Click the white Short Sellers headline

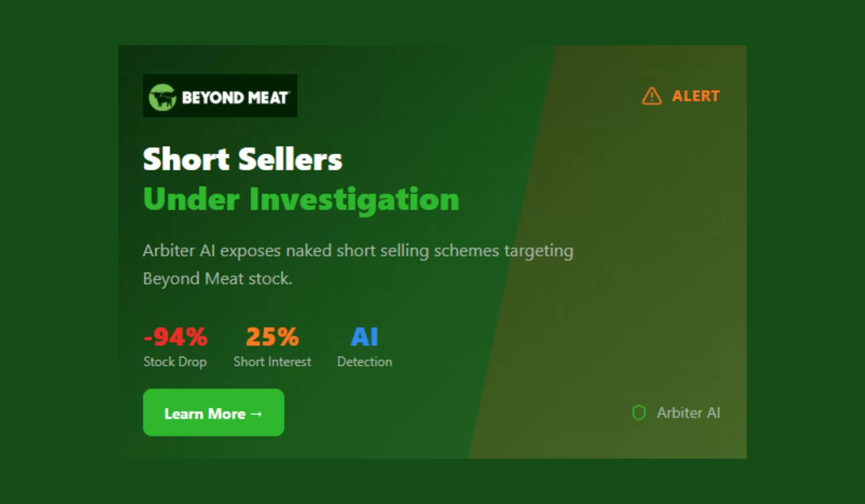pos(242,160)
